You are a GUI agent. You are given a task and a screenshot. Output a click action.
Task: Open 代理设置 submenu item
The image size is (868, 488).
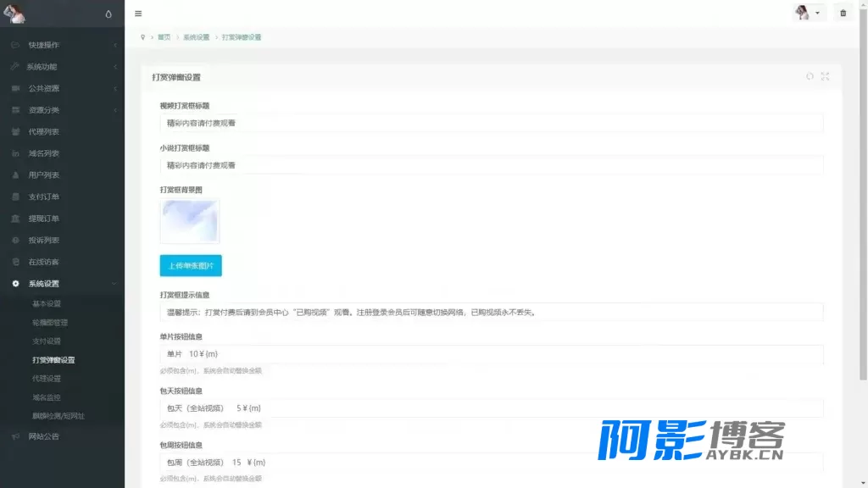point(47,379)
